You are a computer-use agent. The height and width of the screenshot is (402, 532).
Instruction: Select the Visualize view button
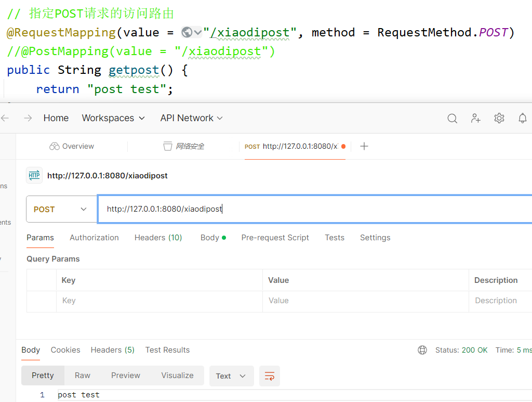pyautogui.click(x=178, y=375)
